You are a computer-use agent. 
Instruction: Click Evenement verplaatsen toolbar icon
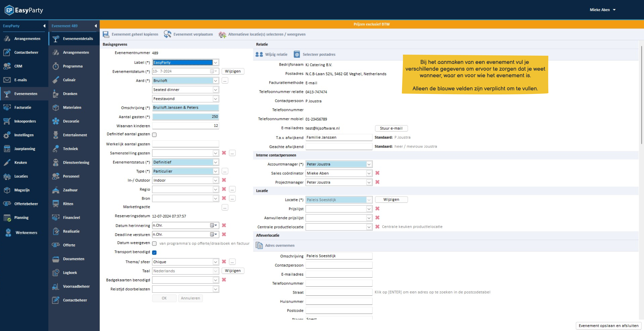[x=167, y=34]
